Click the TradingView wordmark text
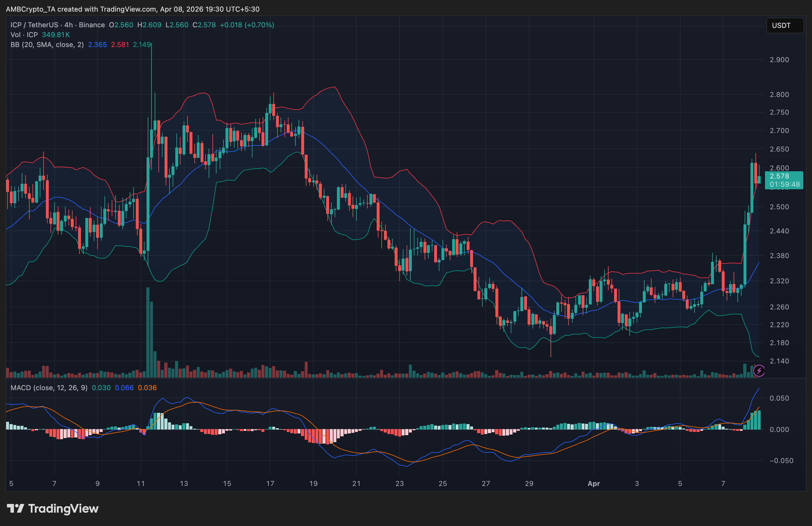Viewport: 812px width, 526px height. [x=64, y=508]
